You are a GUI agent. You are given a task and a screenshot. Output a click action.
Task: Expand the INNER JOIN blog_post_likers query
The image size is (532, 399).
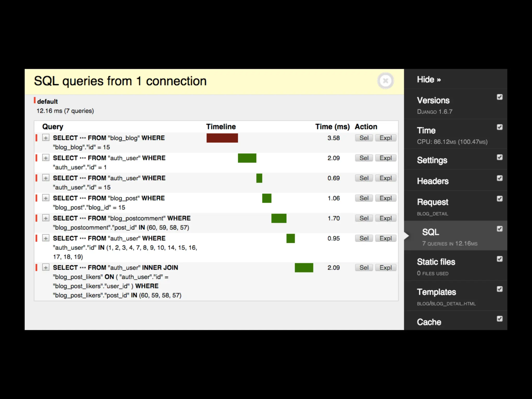(46, 268)
